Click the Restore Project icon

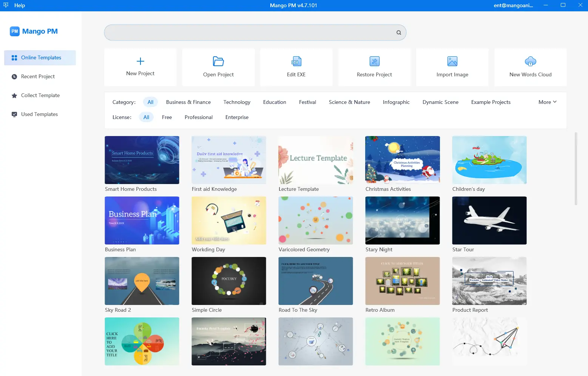click(x=374, y=67)
